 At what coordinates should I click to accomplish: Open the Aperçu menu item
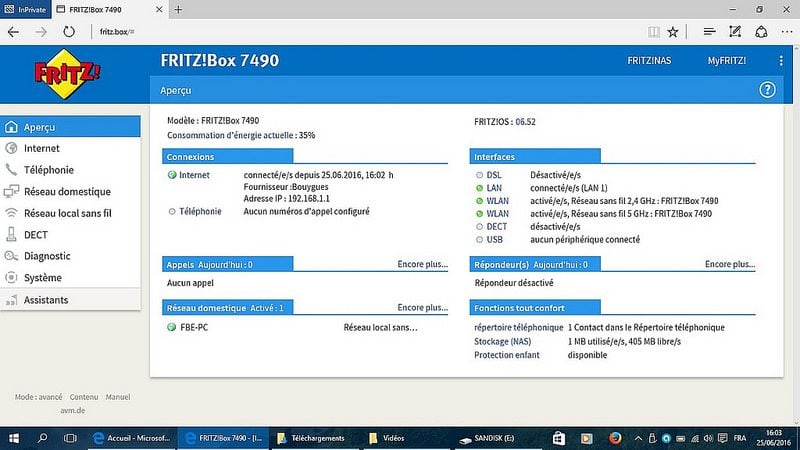point(70,127)
